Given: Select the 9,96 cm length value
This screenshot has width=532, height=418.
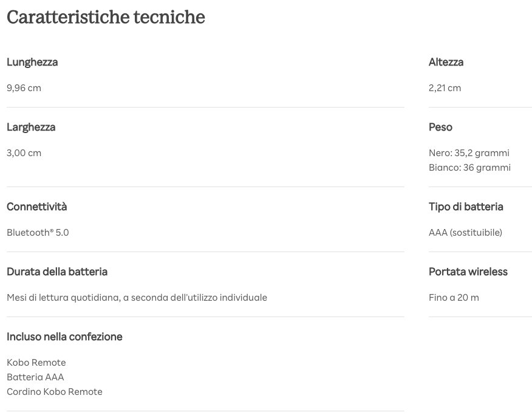Looking at the screenshot, I should 24,88.
